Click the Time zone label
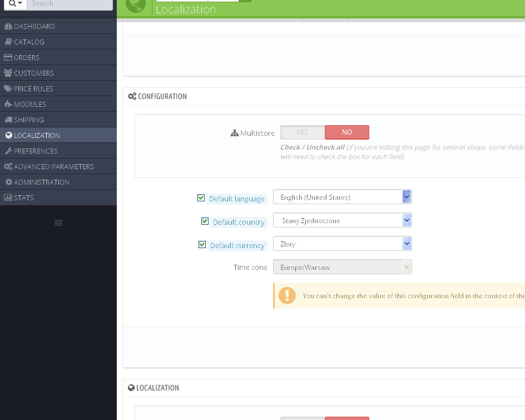Viewport: 525px width, 420px height. (x=250, y=267)
